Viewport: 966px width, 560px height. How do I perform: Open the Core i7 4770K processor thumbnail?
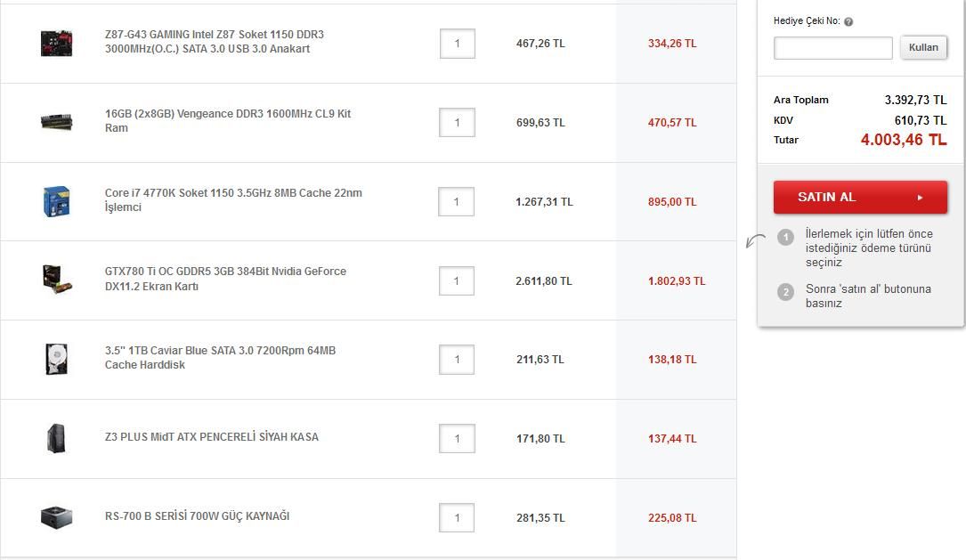(x=56, y=201)
